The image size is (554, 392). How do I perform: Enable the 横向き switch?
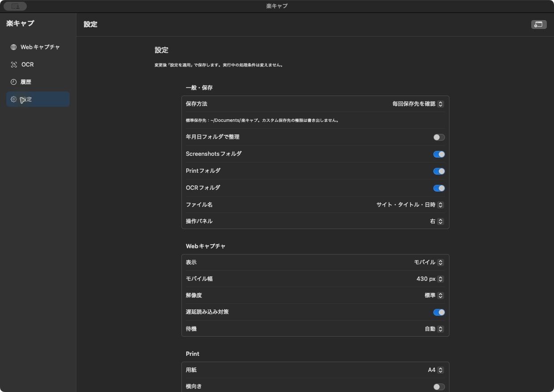[439, 387]
